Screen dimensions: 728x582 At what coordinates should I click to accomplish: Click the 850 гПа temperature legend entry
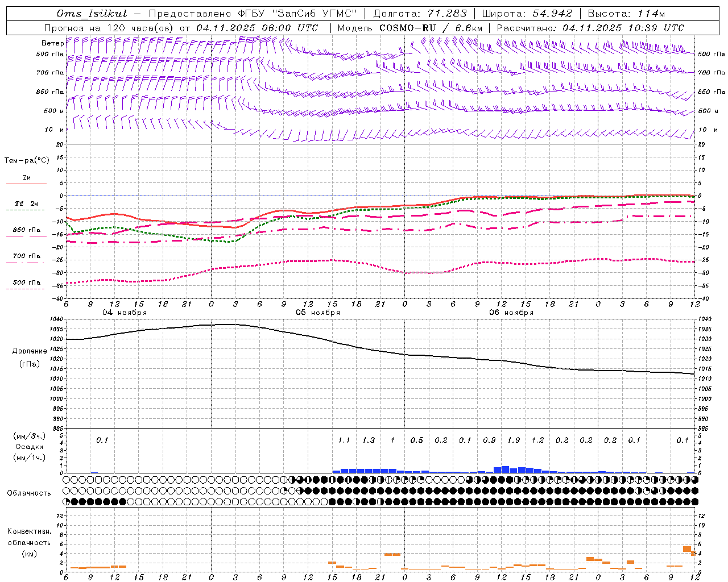26,230
